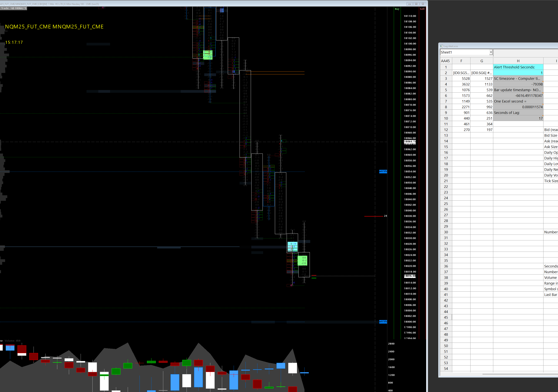Screen dimensions: 558x392
Task: Restore down the chart window
Action: tap(416, 4)
